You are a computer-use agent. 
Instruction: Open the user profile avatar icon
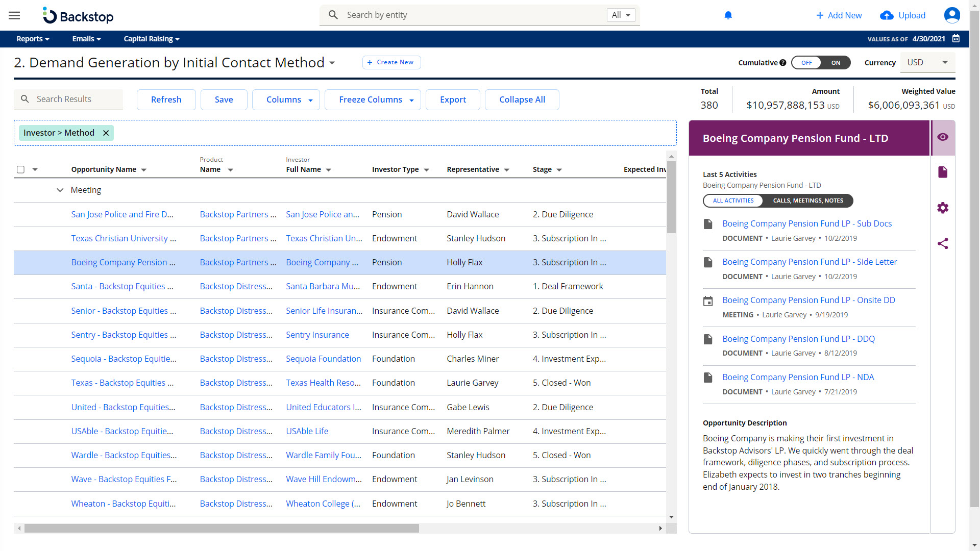[952, 15]
